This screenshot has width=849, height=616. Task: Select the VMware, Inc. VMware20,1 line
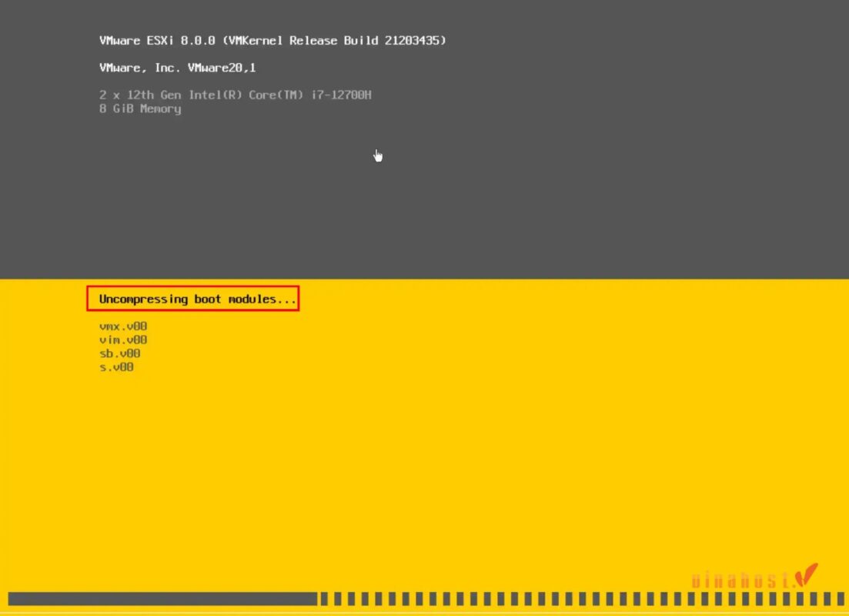point(178,68)
